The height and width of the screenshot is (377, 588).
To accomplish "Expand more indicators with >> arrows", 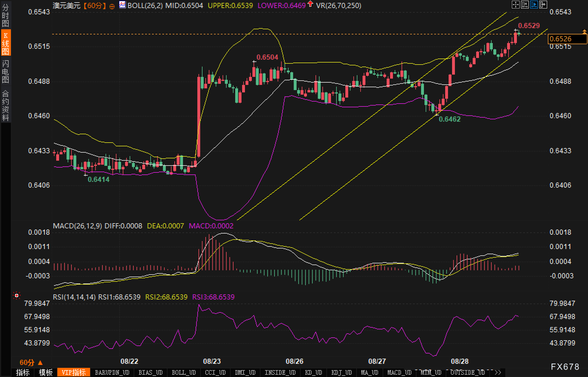I will click(x=498, y=372).
